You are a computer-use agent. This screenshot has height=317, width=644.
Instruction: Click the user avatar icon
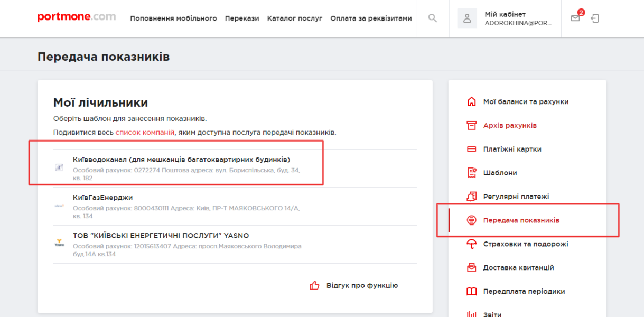point(467,18)
